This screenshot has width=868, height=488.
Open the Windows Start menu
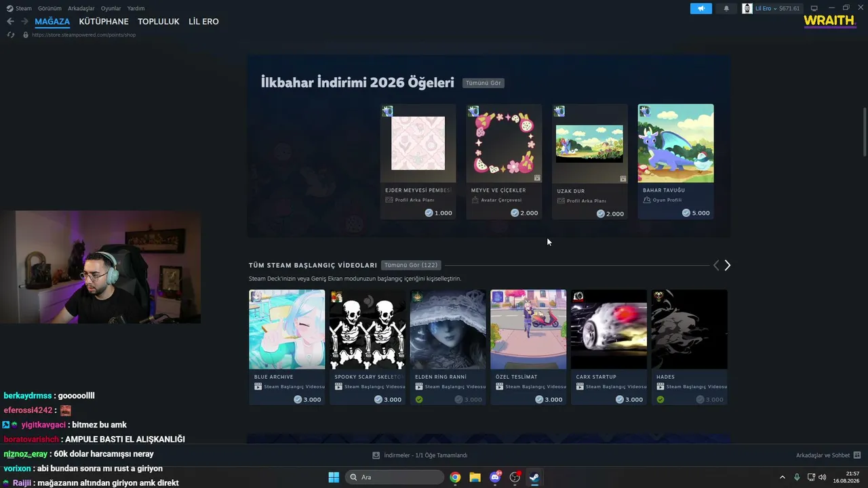coord(334,477)
